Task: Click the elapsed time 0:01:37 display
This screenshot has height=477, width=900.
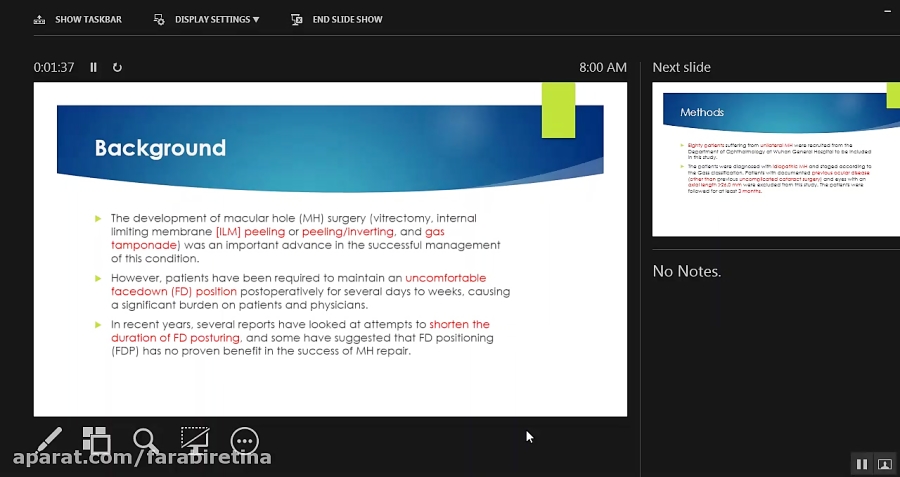Action: pyautogui.click(x=54, y=68)
